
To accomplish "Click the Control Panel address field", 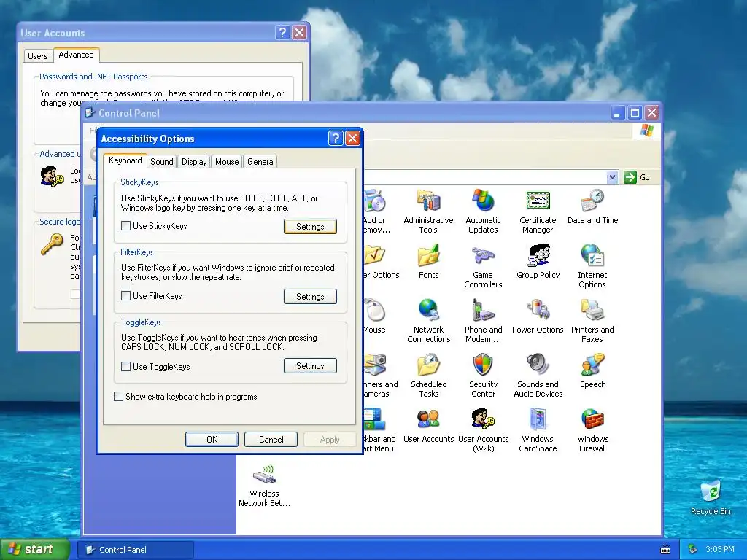I will [x=486, y=177].
